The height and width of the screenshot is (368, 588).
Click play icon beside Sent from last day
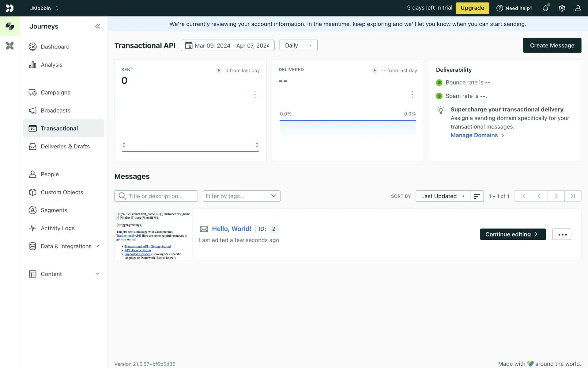pyautogui.click(x=219, y=71)
